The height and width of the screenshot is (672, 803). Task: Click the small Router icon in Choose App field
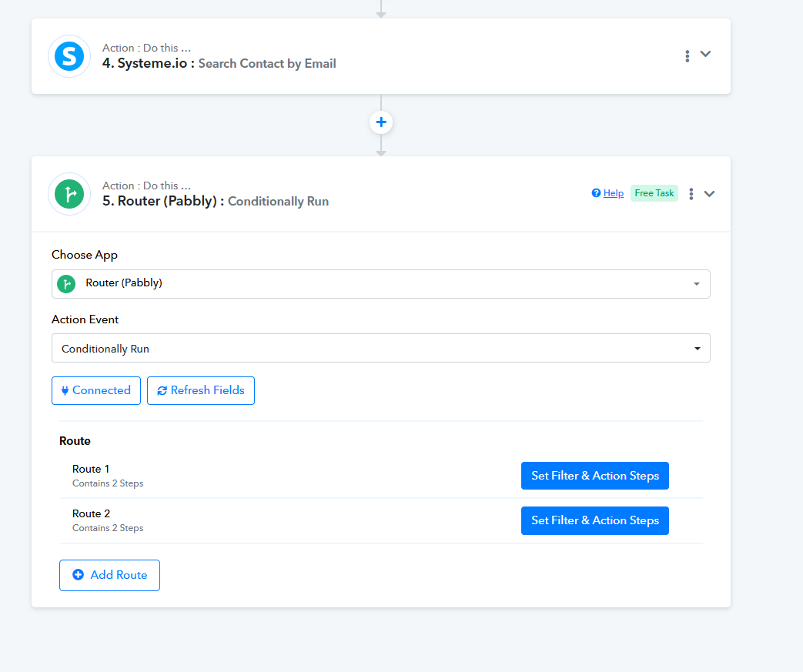66,284
